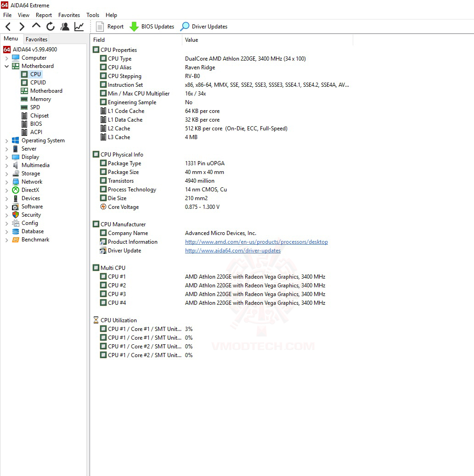Image resolution: width=474 pixels, height=476 pixels.
Task: Open the AMD product information link
Action: pos(256,242)
